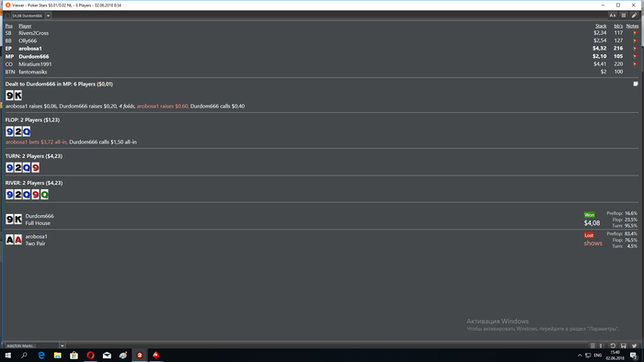Select player Durdom666 in the players list
Image resolution: width=644 pixels, height=362 pixels.
34,56
